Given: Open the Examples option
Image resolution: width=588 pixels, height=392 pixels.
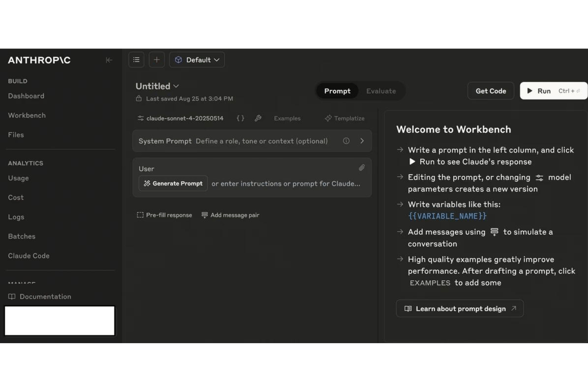Looking at the screenshot, I should pyautogui.click(x=287, y=118).
